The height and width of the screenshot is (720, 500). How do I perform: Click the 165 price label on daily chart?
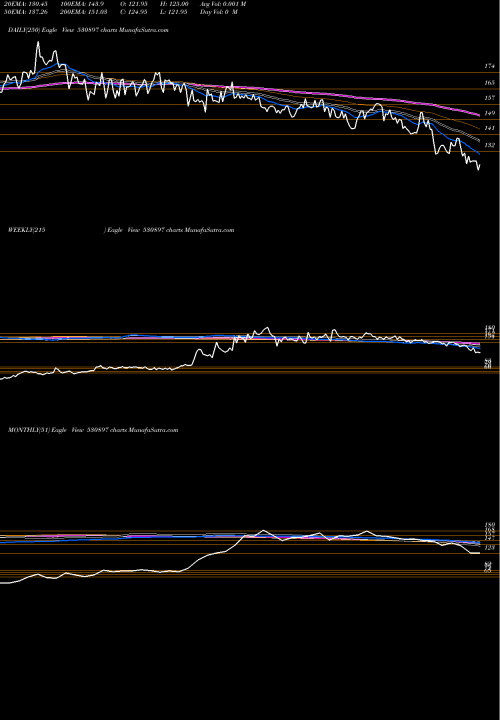[489, 83]
